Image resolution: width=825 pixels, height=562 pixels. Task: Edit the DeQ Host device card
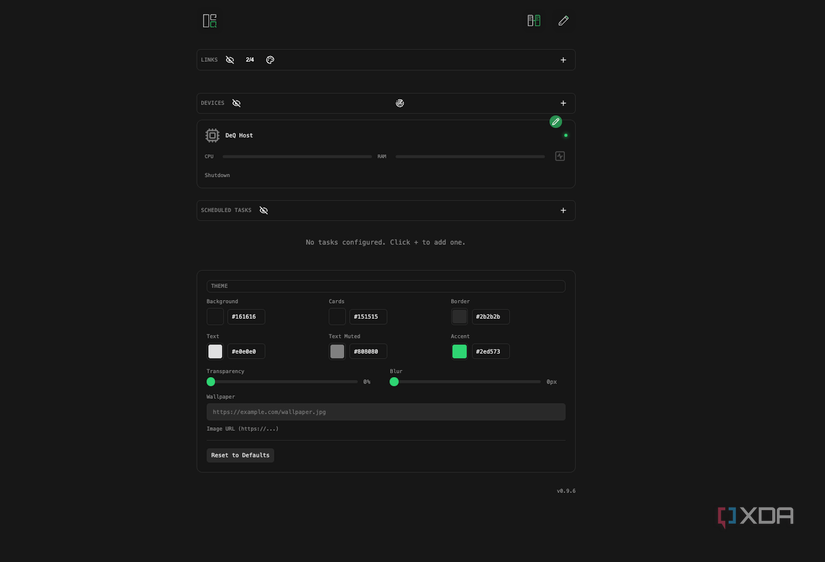point(556,122)
